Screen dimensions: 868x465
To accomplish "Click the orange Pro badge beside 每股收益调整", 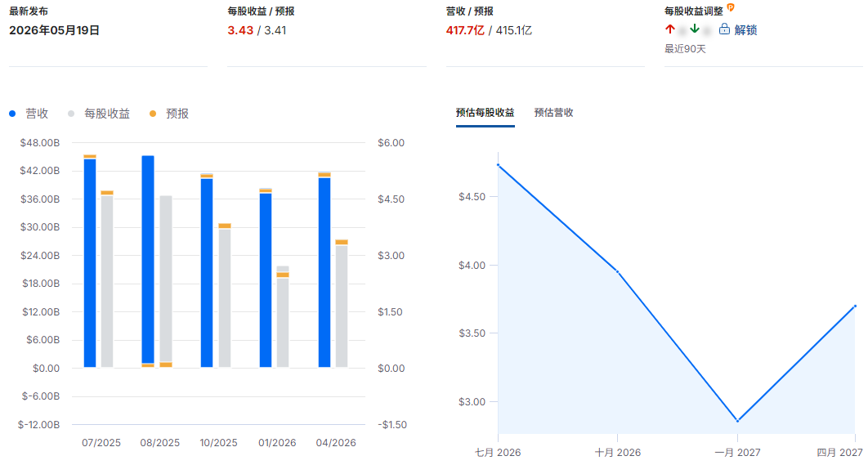I will coord(731,7).
